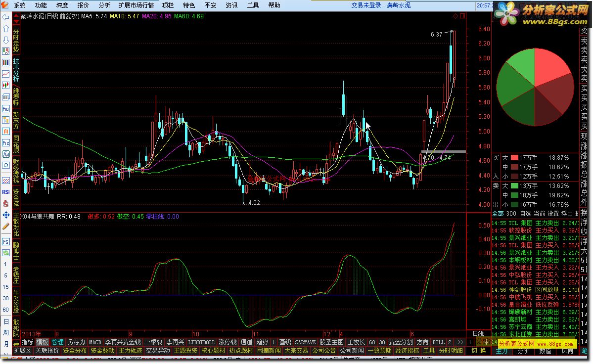Open the 资金分布 bottom tab
The image size is (593, 364).
pos(75,351)
